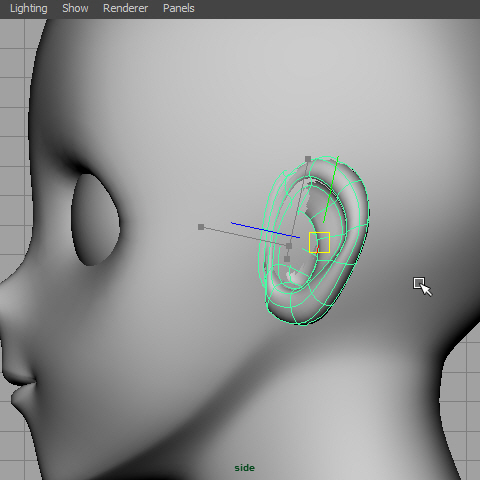This screenshot has height=480, width=480.
Task: Open the Panels menu
Action: click(179, 8)
